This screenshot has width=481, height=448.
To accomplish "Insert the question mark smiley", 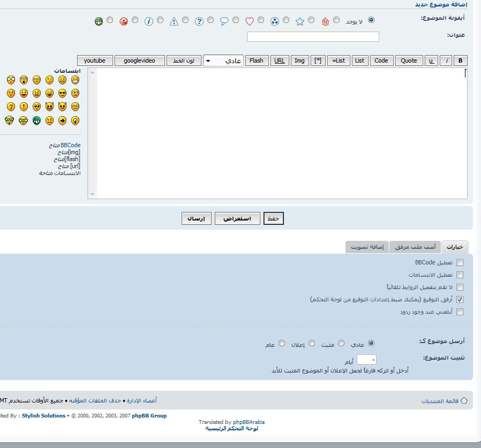I will [11, 107].
